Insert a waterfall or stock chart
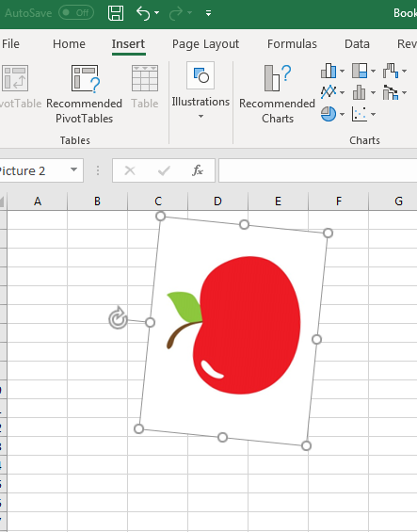The height and width of the screenshot is (532, 417). pyautogui.click(x=391, y=71)
